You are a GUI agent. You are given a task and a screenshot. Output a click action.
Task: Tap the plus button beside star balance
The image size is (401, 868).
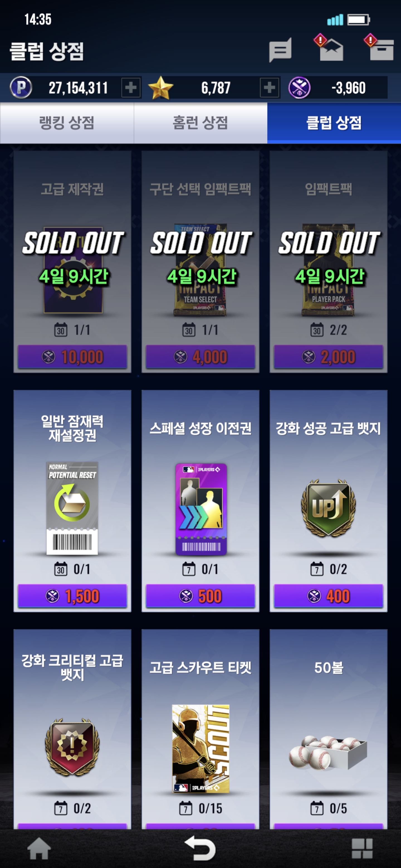[270, 88]
